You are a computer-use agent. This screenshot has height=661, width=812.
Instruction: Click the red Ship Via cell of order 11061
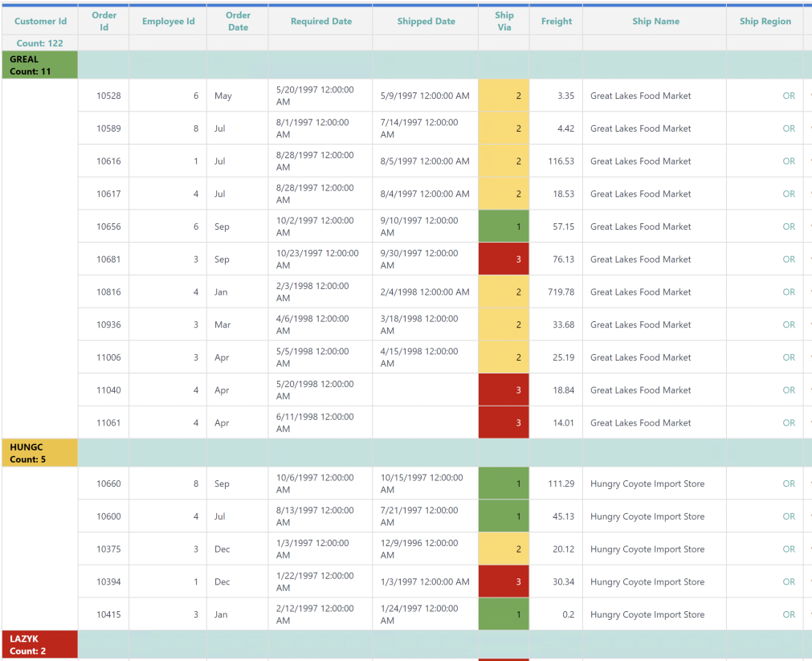click(x=504, y=422)
